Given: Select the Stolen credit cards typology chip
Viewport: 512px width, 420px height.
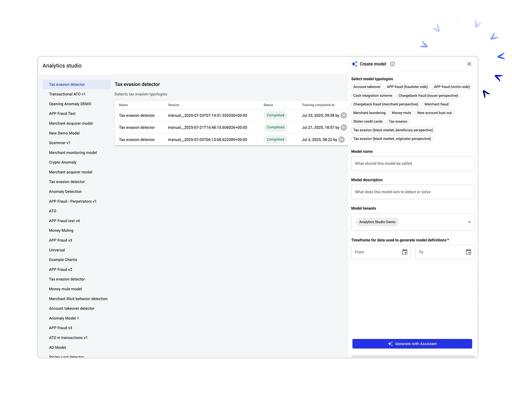Looking at the screenshot, I should (x=368, y=121).
